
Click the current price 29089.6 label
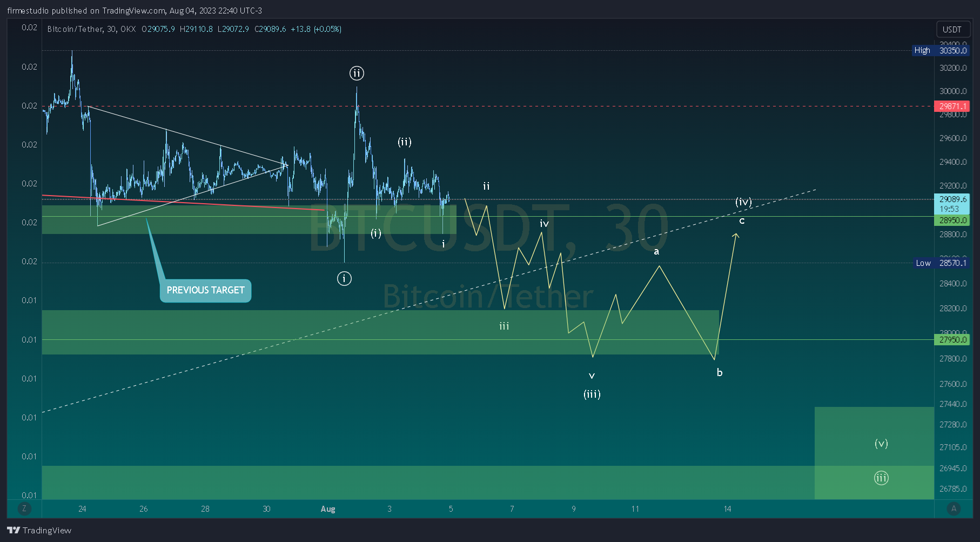coord(952,204)
